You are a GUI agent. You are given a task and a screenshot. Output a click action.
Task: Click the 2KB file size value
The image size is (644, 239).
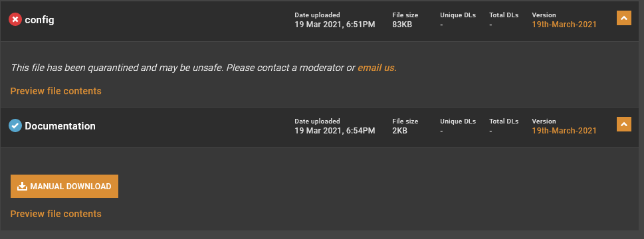(399, 131)
